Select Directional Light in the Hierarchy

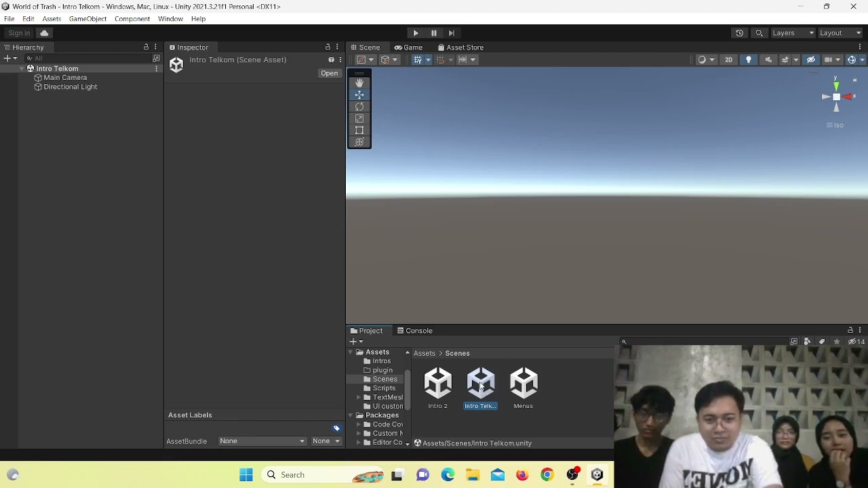pos(71,87)
